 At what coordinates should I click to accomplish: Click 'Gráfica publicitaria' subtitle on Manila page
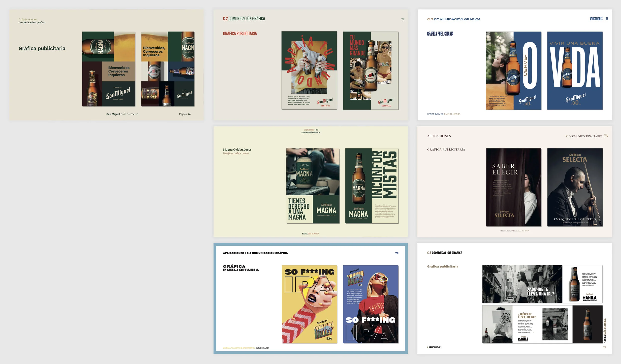point(443,266)
